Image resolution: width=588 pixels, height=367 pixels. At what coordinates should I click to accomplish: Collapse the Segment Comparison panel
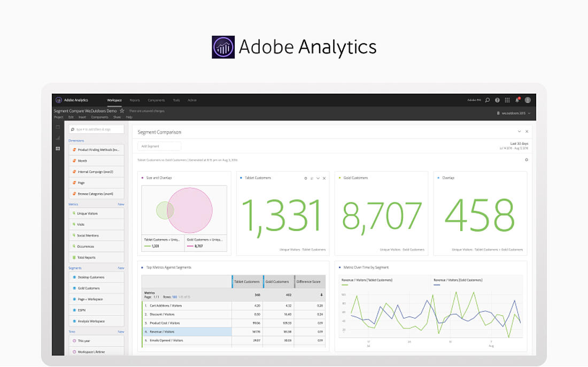[x=520, y=132]
